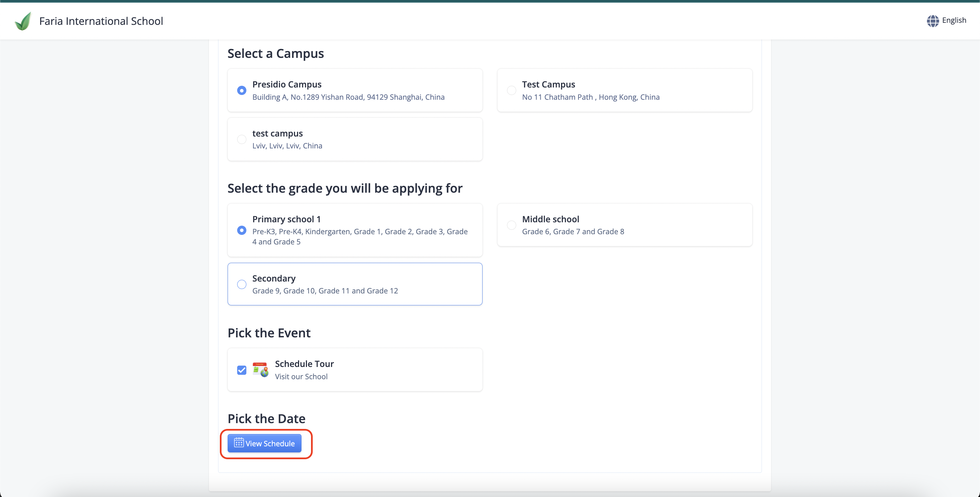Choose the Middle school radio button

tap(511, 225)
